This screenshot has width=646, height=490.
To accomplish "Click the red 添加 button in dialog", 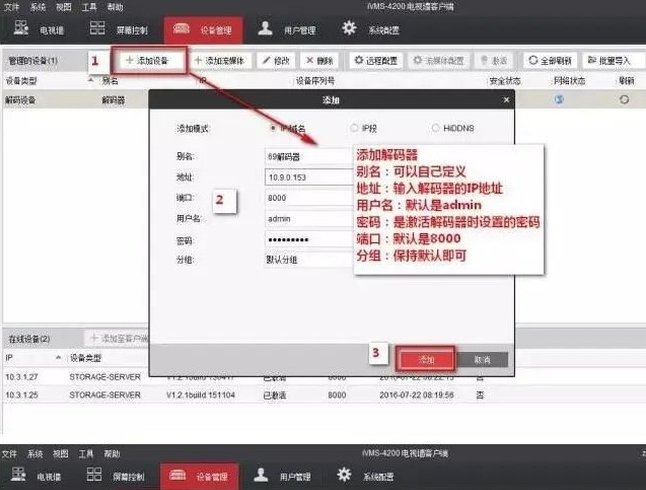I will pyautogui.click(x=427, y=358).
